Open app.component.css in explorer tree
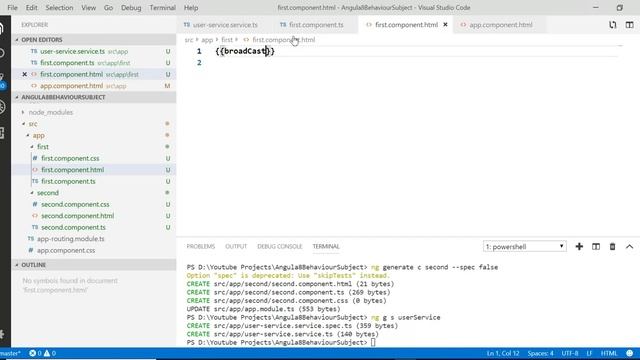The height and width of the screenshot is (360, 640). (66, 250)
